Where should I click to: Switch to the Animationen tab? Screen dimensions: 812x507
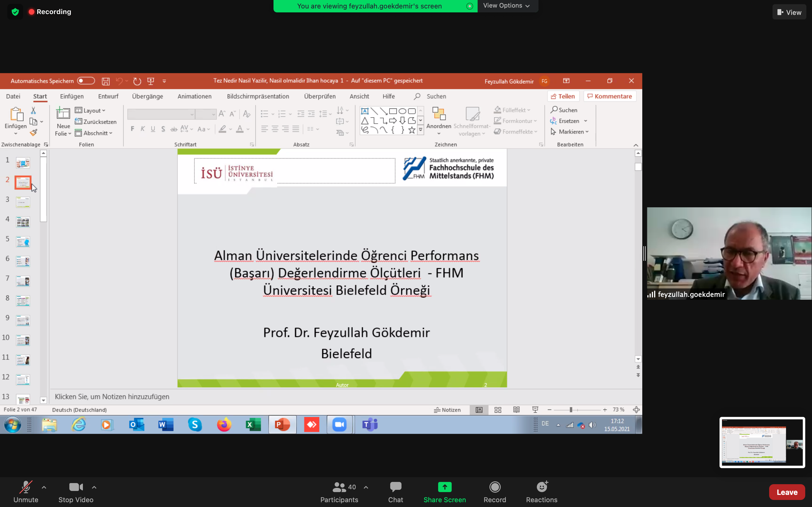pos(194,96)
